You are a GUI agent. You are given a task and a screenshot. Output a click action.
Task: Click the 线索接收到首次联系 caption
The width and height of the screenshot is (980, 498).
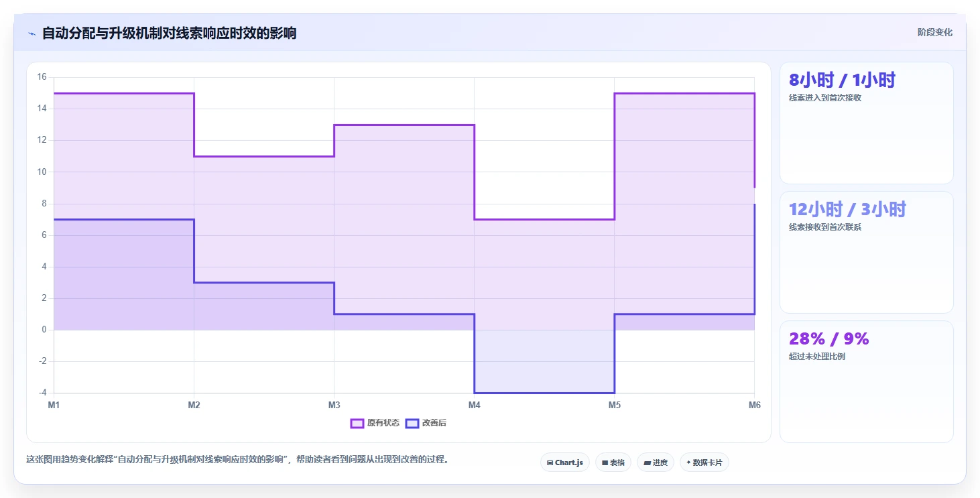click(x=825, y=227)
